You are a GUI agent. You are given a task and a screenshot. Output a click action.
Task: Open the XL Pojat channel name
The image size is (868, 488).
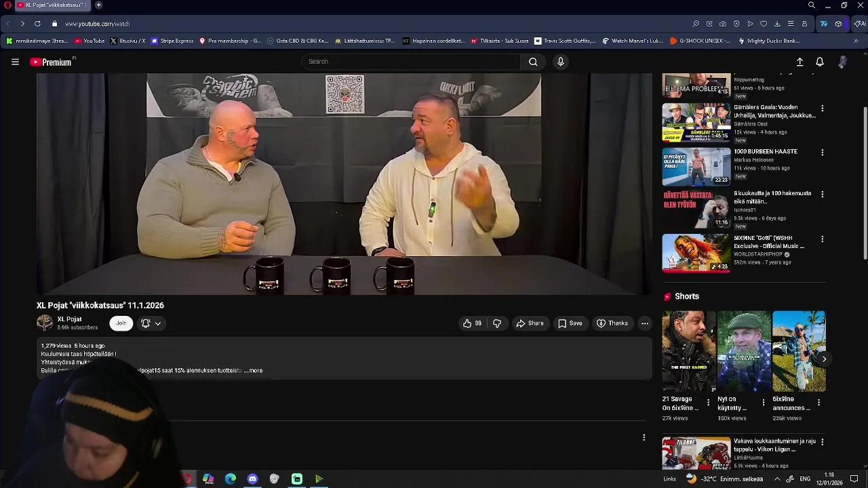[x=69, y=319]
